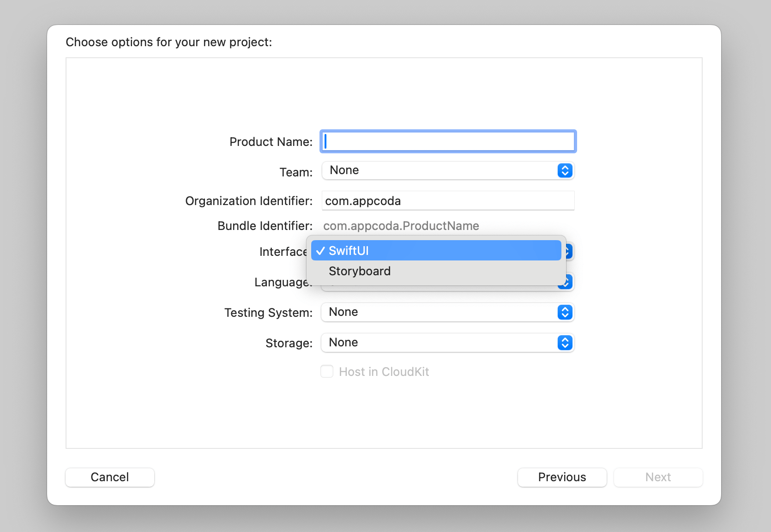Click the com.appcoda.ProductName bundle identifier text
This screenshot has height=532, width=771.
(401, 226)
